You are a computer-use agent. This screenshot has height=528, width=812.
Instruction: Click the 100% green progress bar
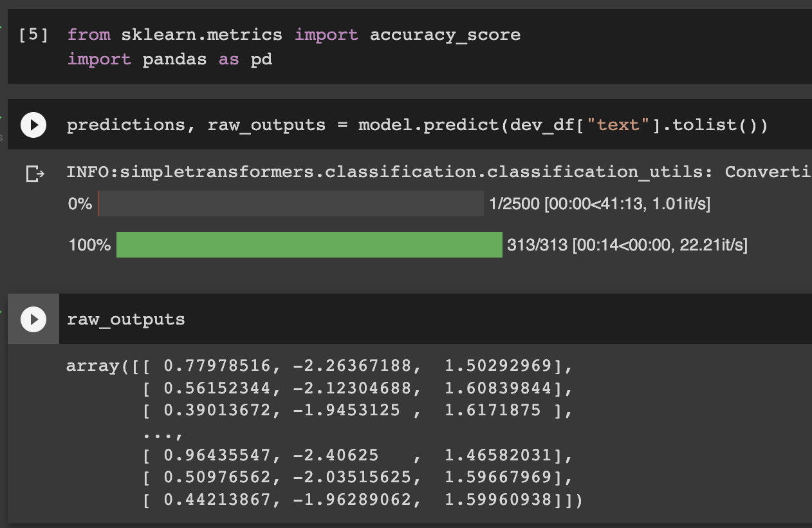click(309, 245)
